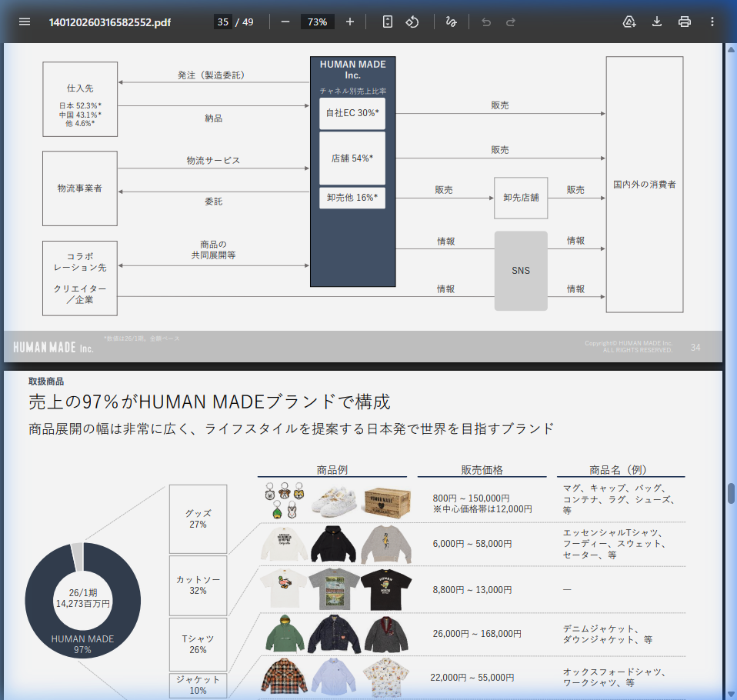The height and width of the screenshot is (700, 737).
Task: Click the 仕入先 supplier box
Action: [80, 99]
